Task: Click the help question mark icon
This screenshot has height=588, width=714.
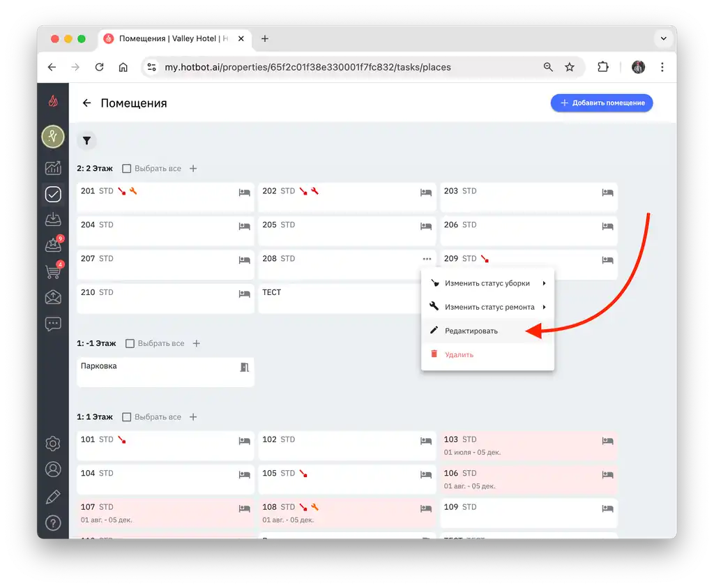Action: (53, 523)
